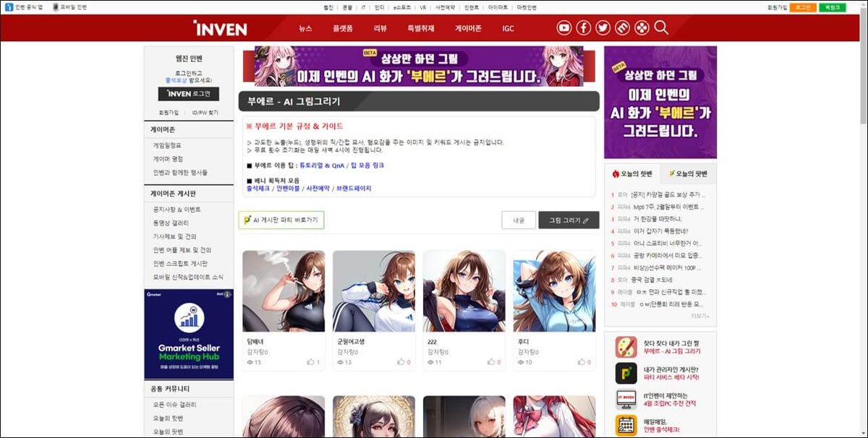Open 플랫폼 in the main navigation
The image size is (868, 438).
(x=343, y=29)
